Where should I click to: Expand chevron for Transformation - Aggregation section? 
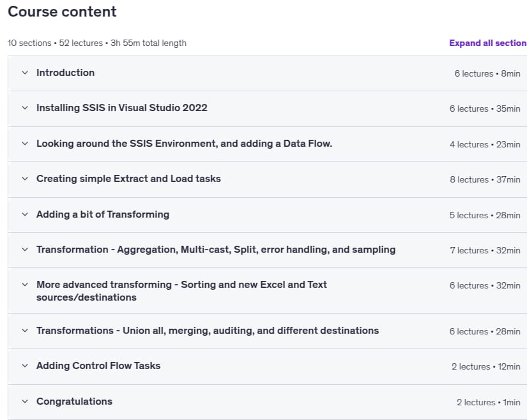coord(25,250)
